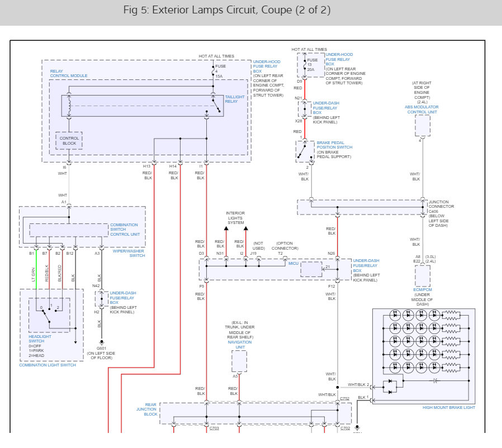Click the taillight relay coil symbol

click(x=69, y=106)
